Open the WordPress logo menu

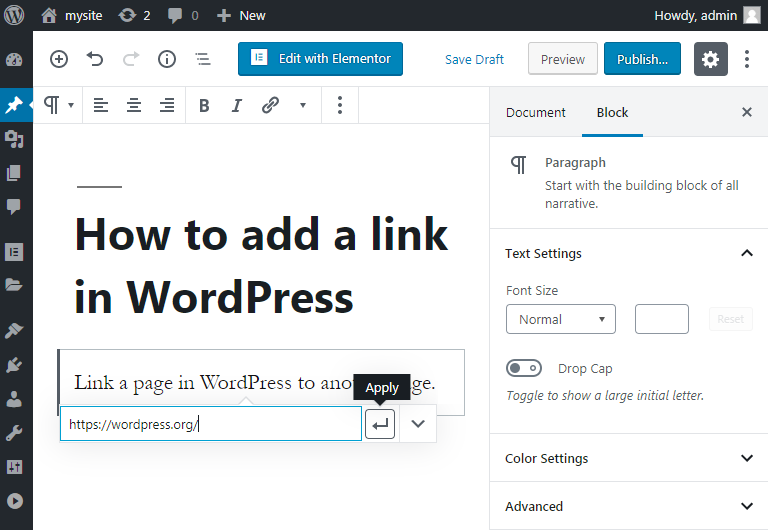14,15
